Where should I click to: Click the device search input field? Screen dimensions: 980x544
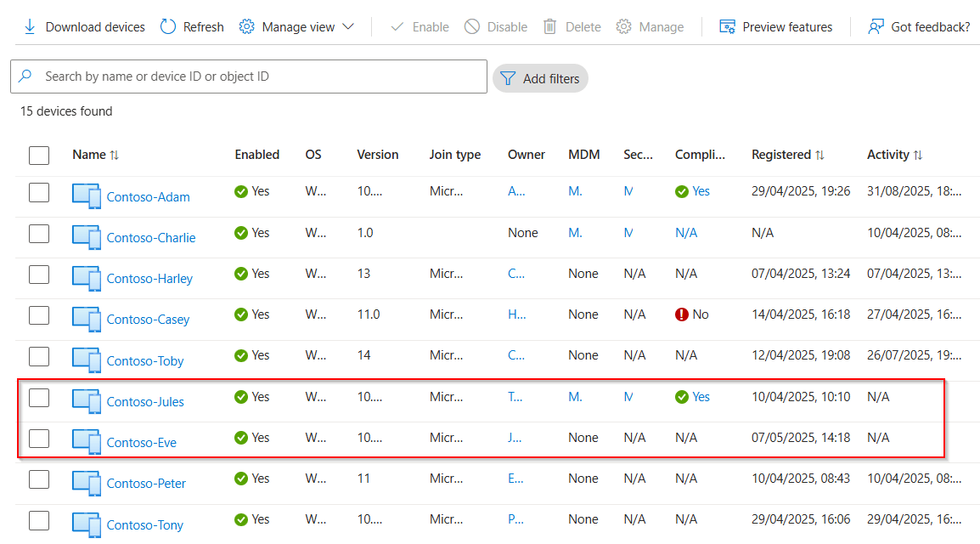[248, 77]
